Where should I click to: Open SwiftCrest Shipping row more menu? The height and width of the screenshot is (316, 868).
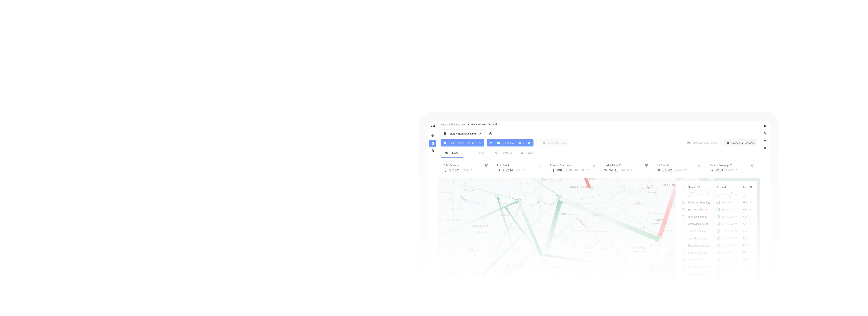[x=751, y=202]
